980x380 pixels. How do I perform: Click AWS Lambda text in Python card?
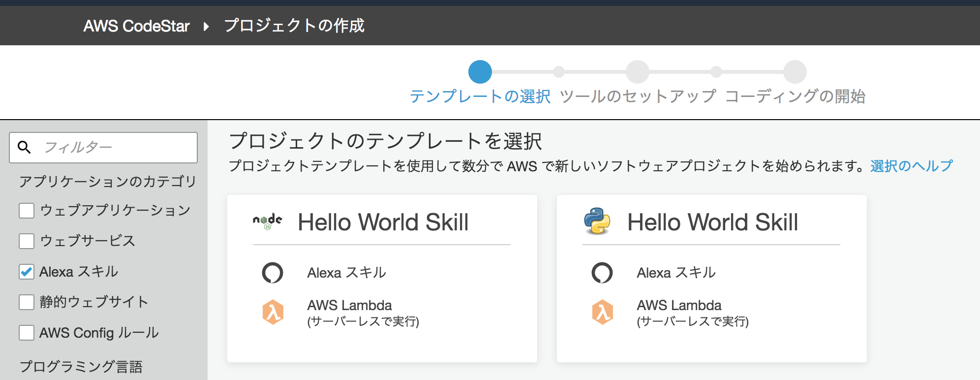(679, 305)
